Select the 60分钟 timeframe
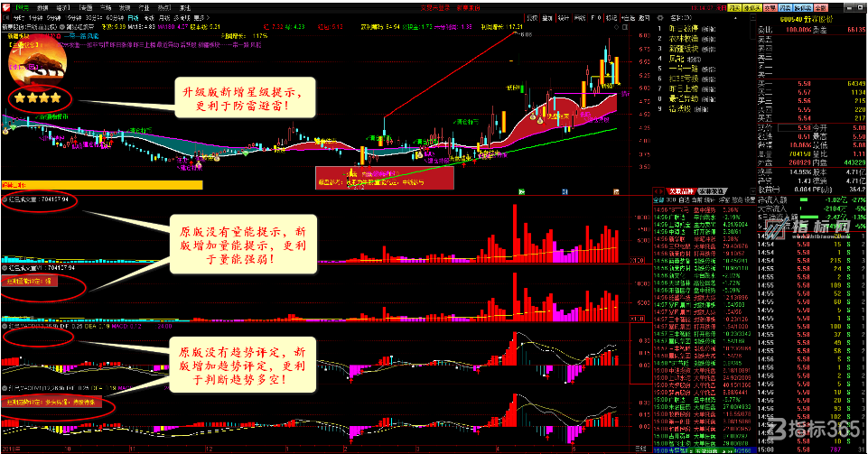The height and width of the screenshot is (454, 868). coord(115,18)
